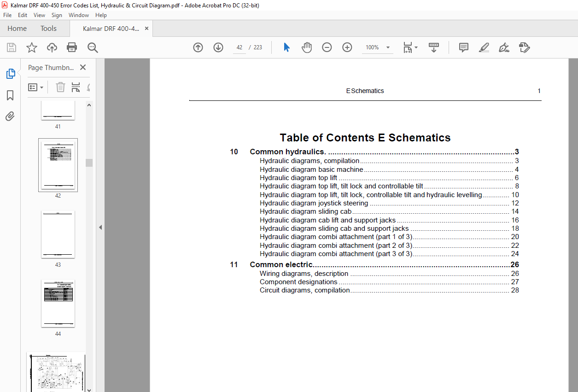Click 'Hydraulic diagram cab lift and support jacks'
Screen dimensions: 578x392
tap(389, 220)
